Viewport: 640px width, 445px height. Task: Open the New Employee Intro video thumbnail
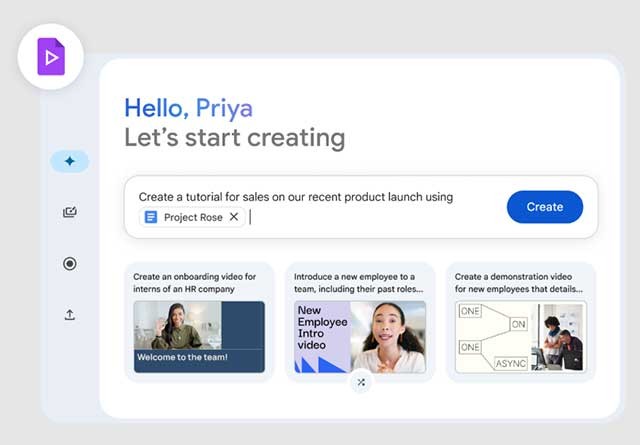360,337
